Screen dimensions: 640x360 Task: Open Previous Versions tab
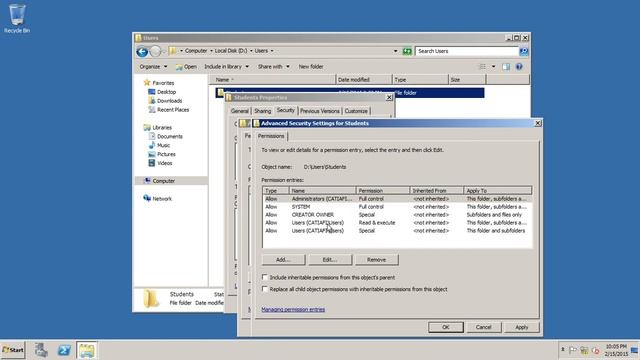(x=320, y=111)
